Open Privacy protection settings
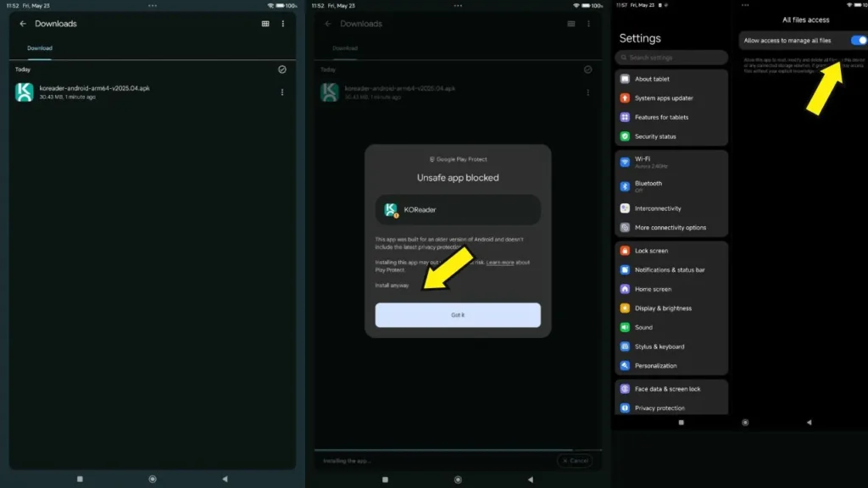The width and height of the screenshot is (868, 488). point(671,408)
